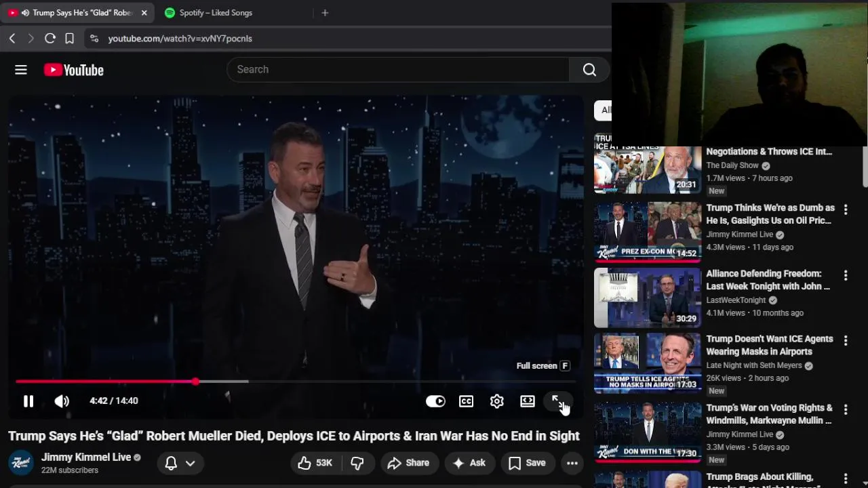Open Late Night with Seth Meyers channel
The width and height of the screenshot is (868, 488).
[x=754, y=365]
